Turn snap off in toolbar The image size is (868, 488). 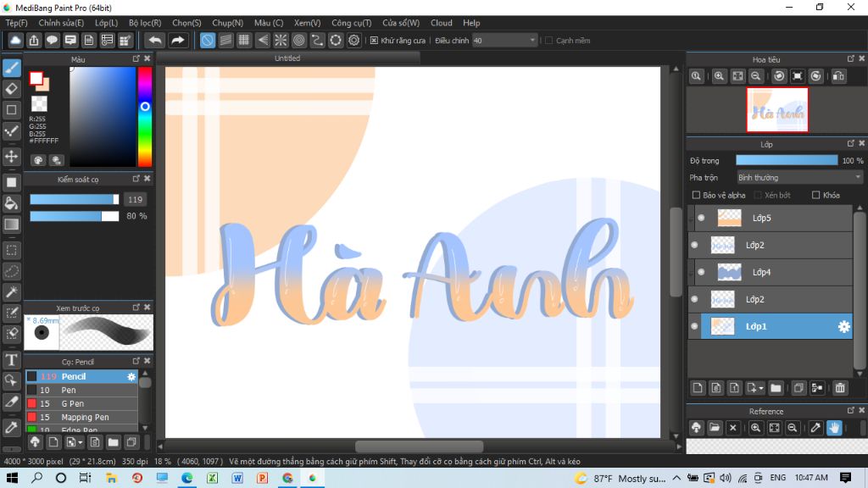coord(207,41)
